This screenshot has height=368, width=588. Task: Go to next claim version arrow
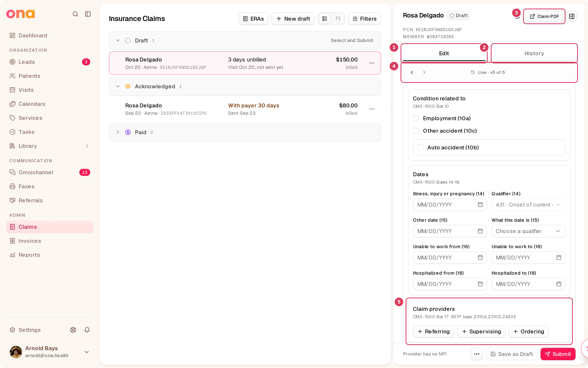pos(424,72)
